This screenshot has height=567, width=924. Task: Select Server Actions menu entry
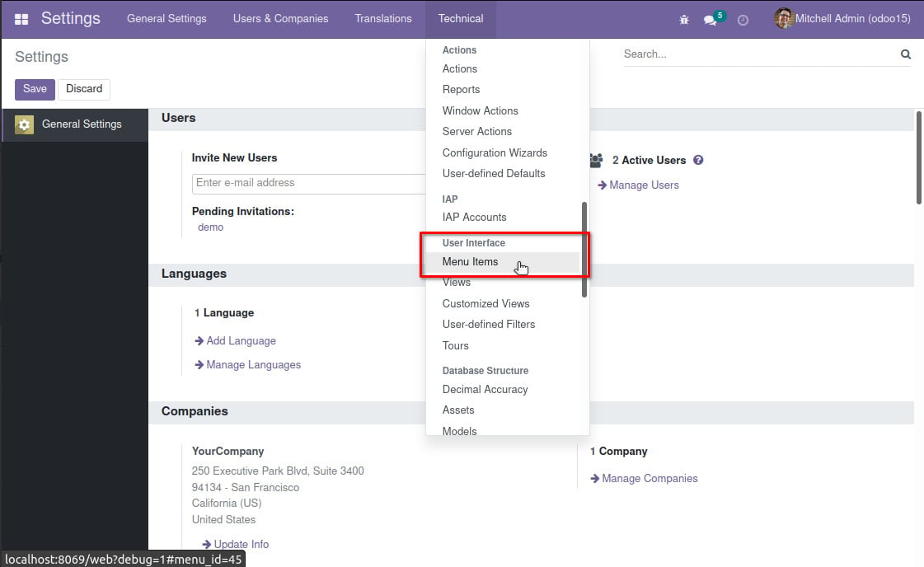(x=476, y=131)
